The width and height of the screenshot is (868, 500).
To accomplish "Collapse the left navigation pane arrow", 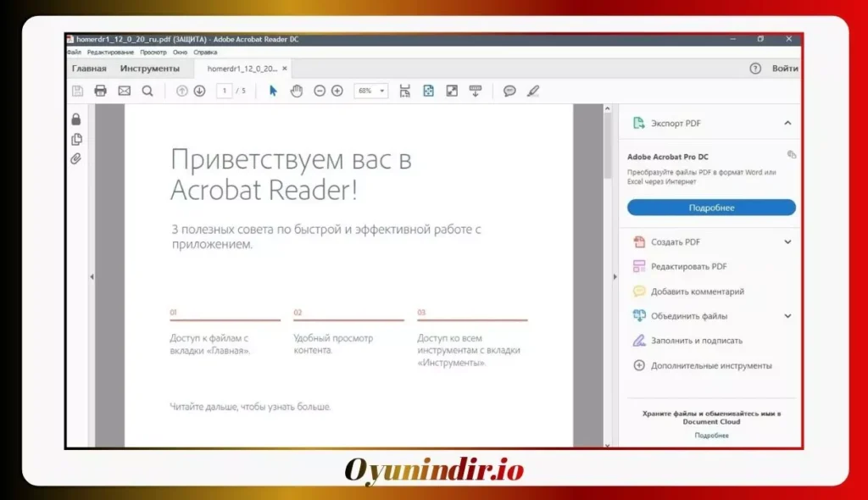I will 92,276.
